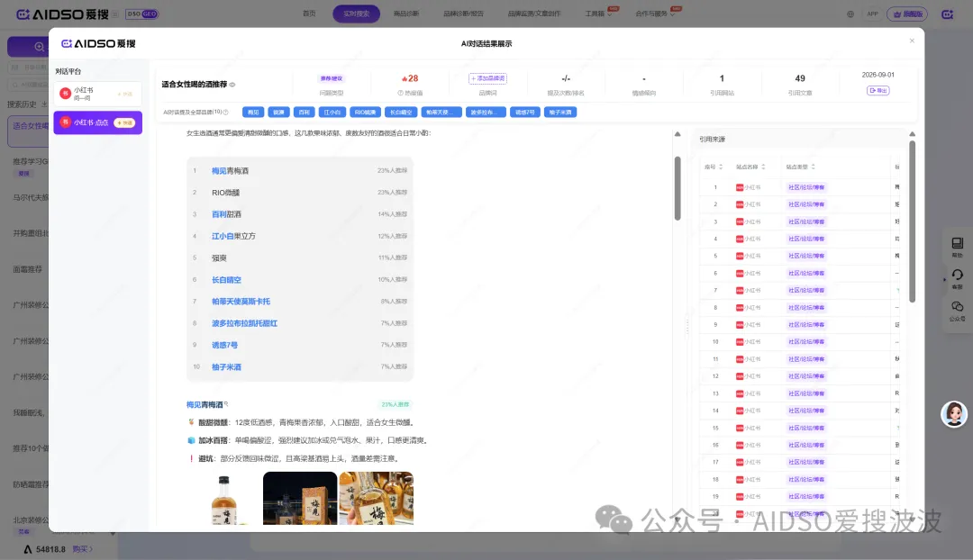The image size is (973, 560).
Task: Click the 推荐建议 question type tag
Action: (x=332, y=78)
